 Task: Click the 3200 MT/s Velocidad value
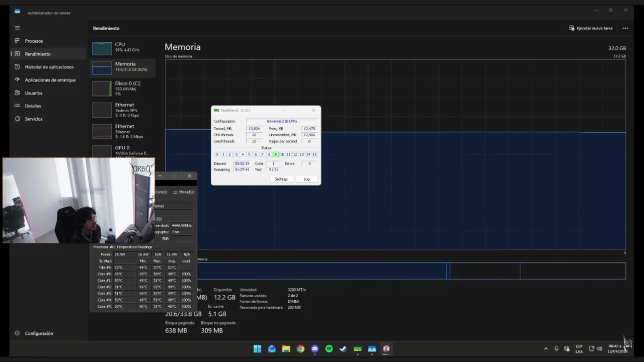(x=297, y=290)
